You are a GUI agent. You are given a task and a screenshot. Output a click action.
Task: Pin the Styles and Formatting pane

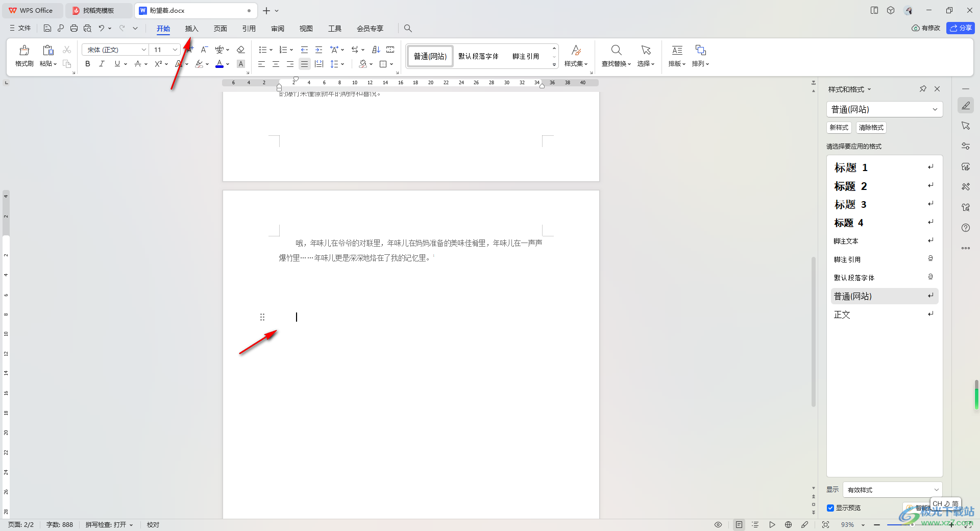coord(923,89)
